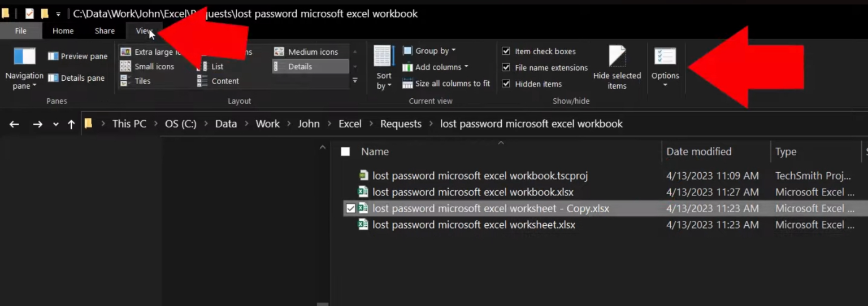
Task: Click the Preview pane icon
Action: pos(54,56)
